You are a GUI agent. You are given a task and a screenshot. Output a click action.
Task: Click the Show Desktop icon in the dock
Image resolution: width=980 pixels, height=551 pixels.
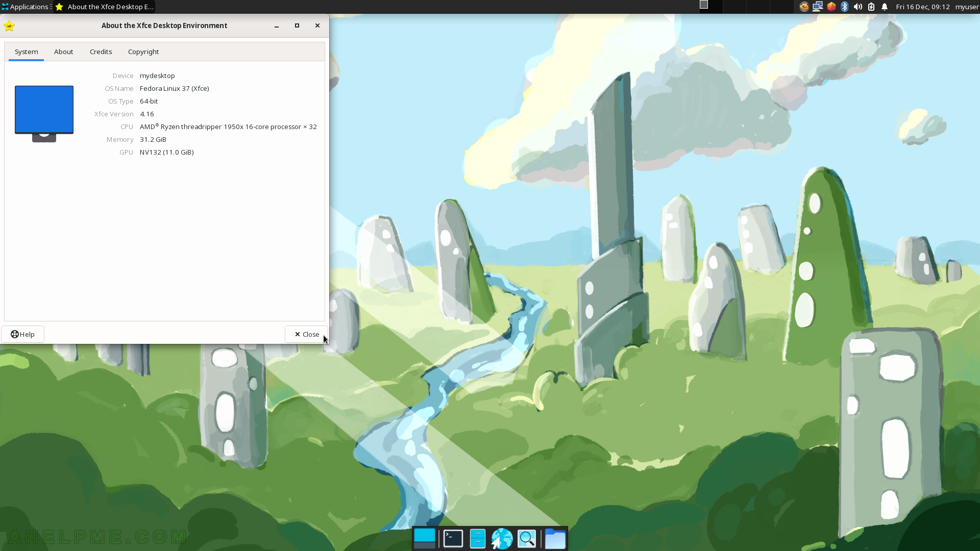425,539
